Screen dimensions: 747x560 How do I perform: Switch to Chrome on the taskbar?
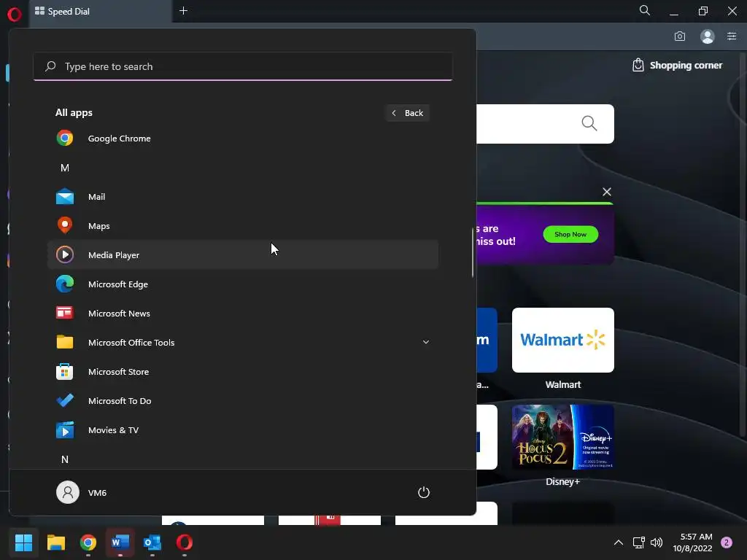(88, 542)
